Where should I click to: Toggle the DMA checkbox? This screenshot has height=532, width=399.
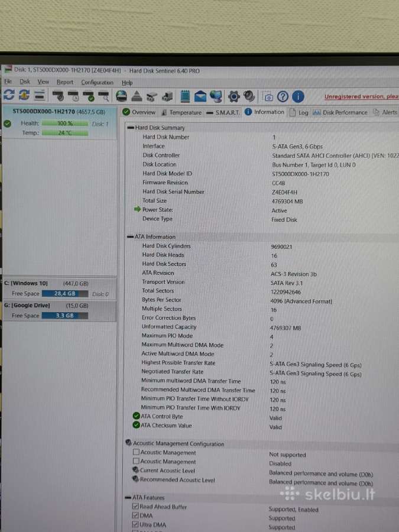click(135, 515)
